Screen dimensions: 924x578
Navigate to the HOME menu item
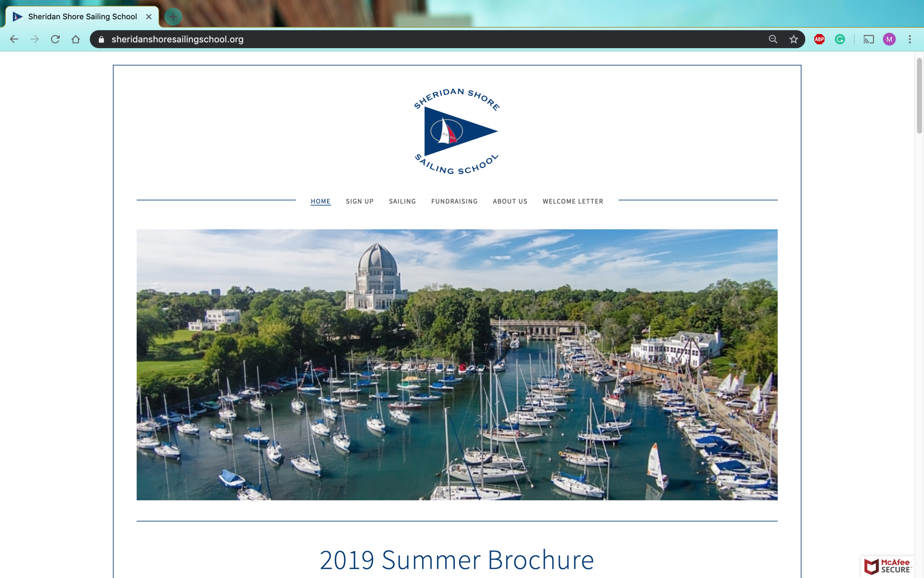tap(320, 201)
